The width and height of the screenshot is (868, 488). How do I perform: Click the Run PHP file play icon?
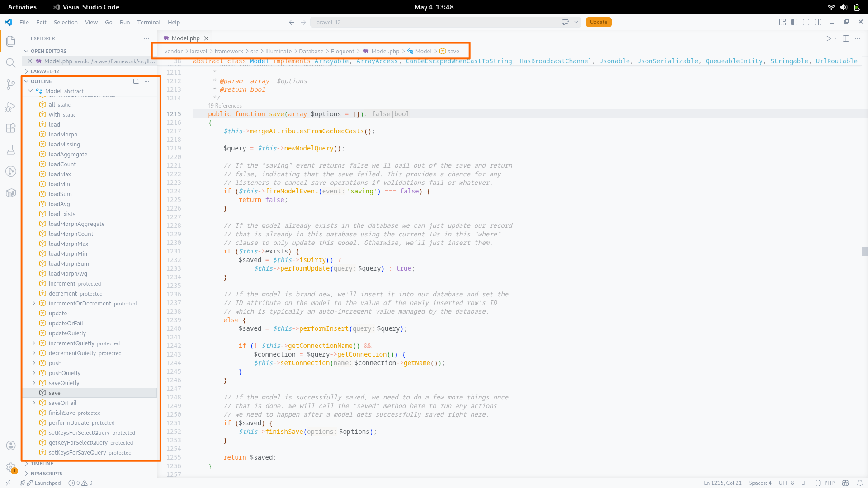pyautogui.click(x=828, y=38)
